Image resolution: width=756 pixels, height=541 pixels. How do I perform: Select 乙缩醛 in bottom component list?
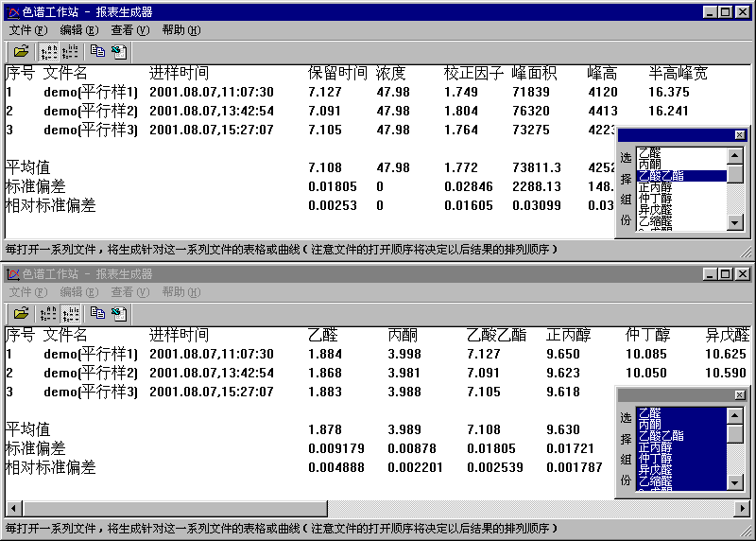point(681,481)
